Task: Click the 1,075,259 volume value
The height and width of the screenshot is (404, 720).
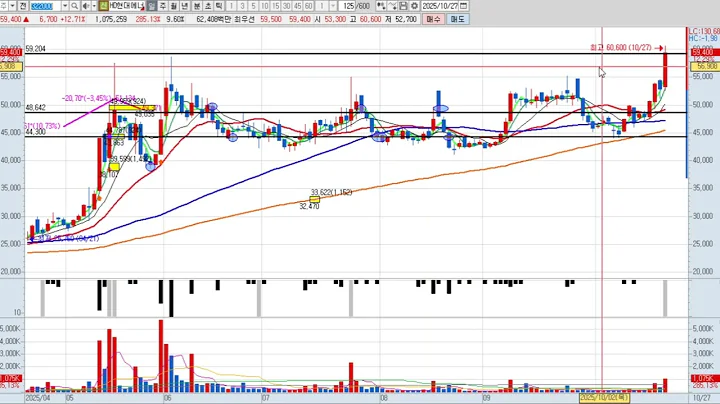Action: [111, 19]
